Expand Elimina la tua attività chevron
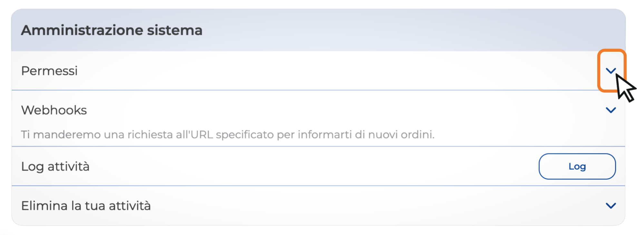 point(610,205)
